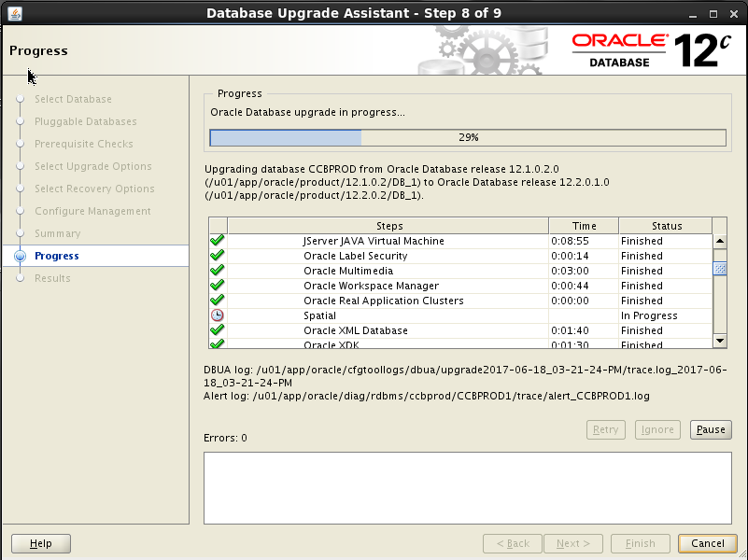This screenshot has height=560, width=748.
Task: Maximize the Database Upgrade Assistant window
Action: click(x=713, y=14)
